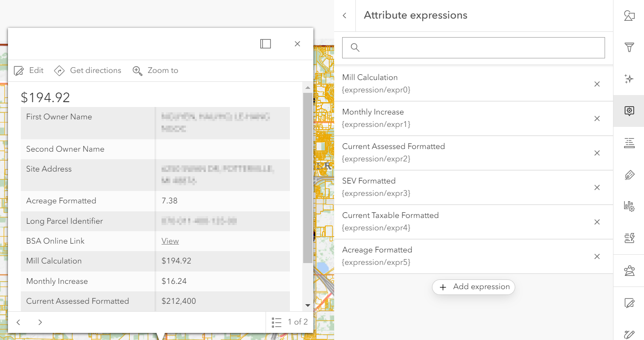The image size is (644, 340).
Task: Open the Fields panel from the sidebar
Action: [629, 143]
